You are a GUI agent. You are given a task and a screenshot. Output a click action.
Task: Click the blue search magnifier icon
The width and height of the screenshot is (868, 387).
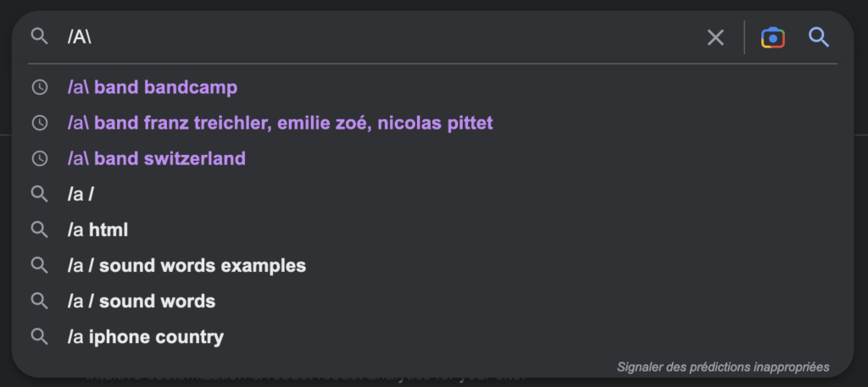(818, 37)
